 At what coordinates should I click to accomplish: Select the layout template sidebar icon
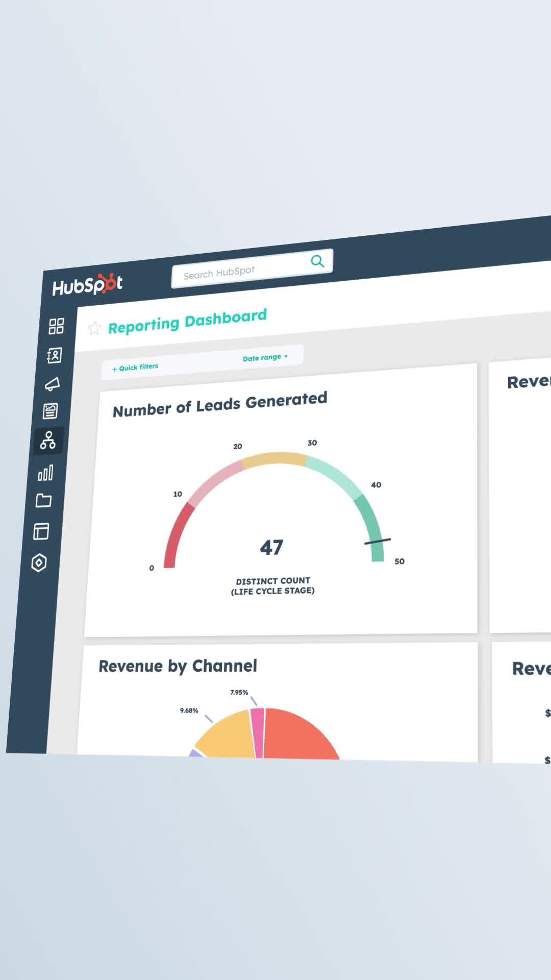(41, 531)
